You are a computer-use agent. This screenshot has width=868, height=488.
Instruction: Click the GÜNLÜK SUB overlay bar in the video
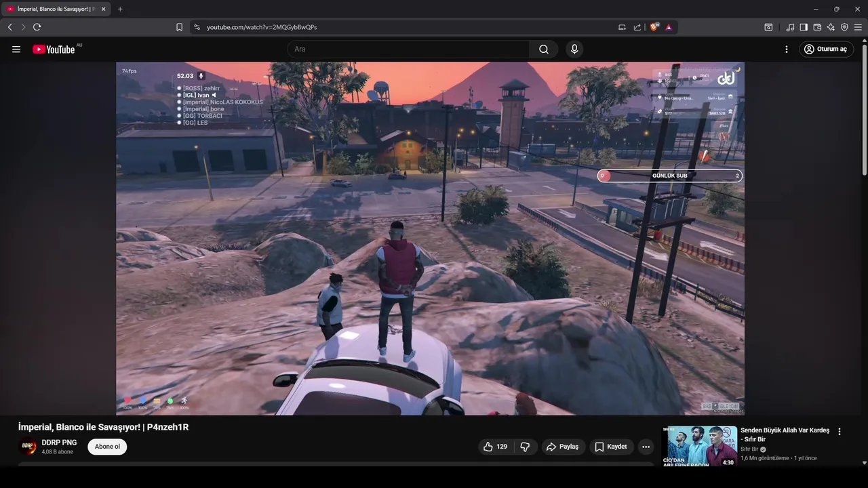click(670, 176)
